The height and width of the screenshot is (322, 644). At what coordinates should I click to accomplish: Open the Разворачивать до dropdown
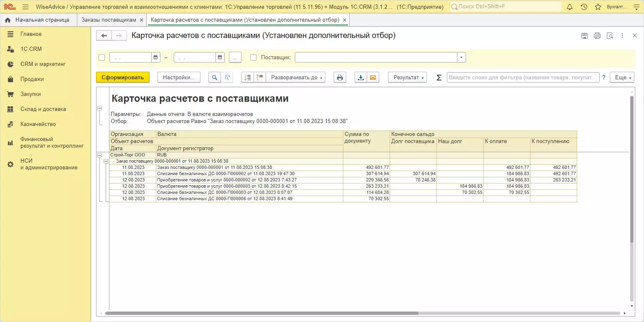[295, 78]
